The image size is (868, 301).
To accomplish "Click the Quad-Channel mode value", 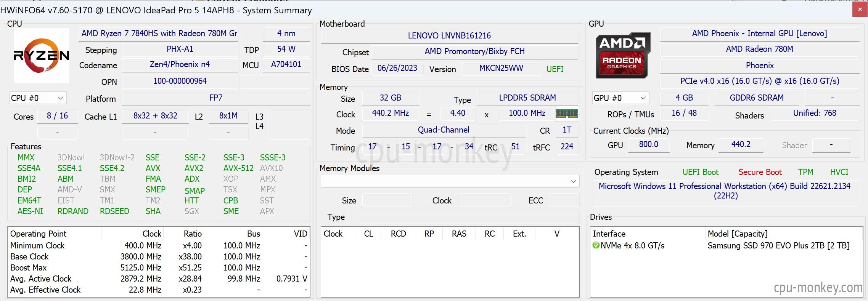I will 444,130.
